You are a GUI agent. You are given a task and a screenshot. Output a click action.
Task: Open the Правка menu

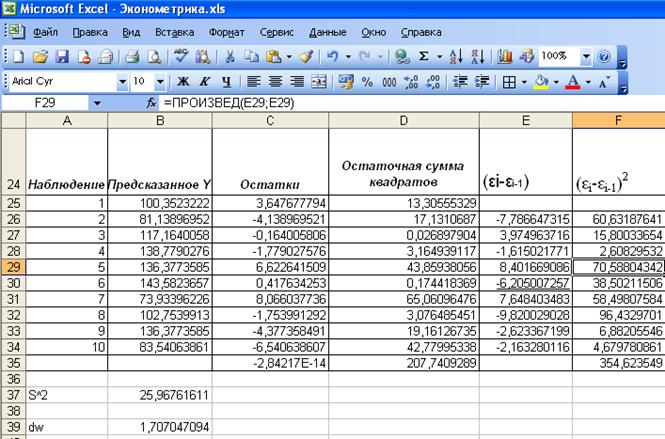90,32
